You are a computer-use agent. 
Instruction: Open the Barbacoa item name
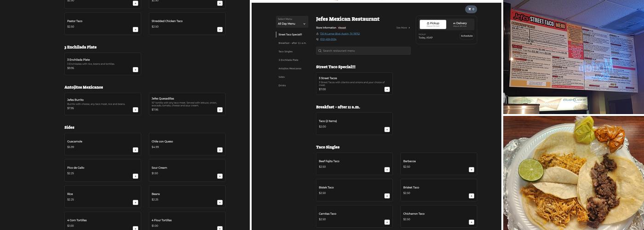409,161
